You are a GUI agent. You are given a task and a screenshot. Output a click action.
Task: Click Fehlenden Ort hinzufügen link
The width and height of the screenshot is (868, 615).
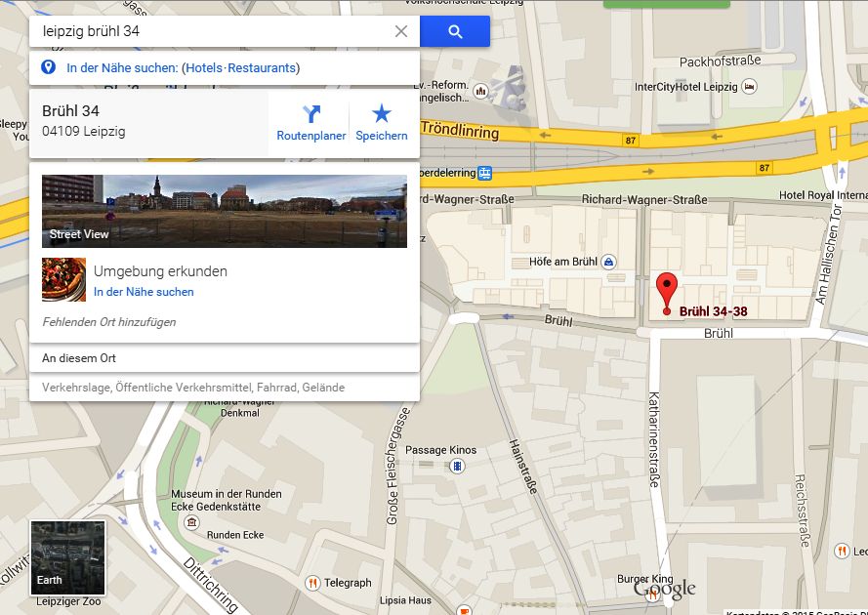coord(109,322)
